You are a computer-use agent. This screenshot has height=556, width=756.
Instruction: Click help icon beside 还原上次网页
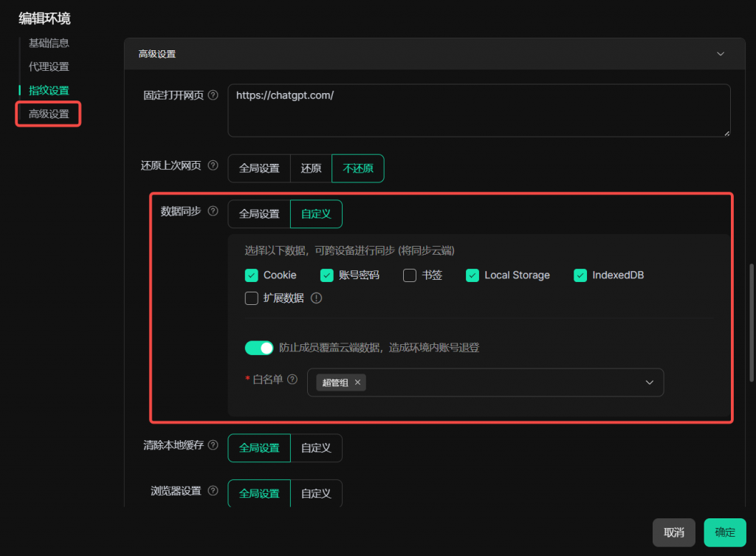pos(213,165)
